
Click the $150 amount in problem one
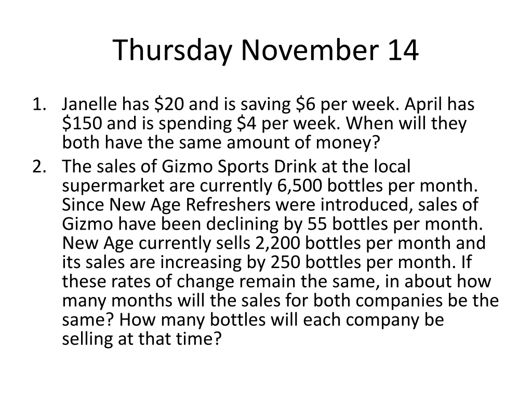coord(82,124)
